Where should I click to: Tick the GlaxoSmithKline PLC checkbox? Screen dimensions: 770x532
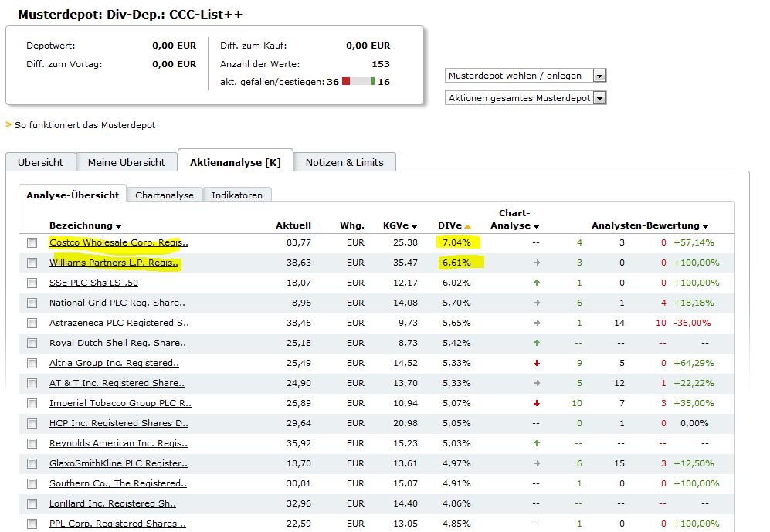32,464
